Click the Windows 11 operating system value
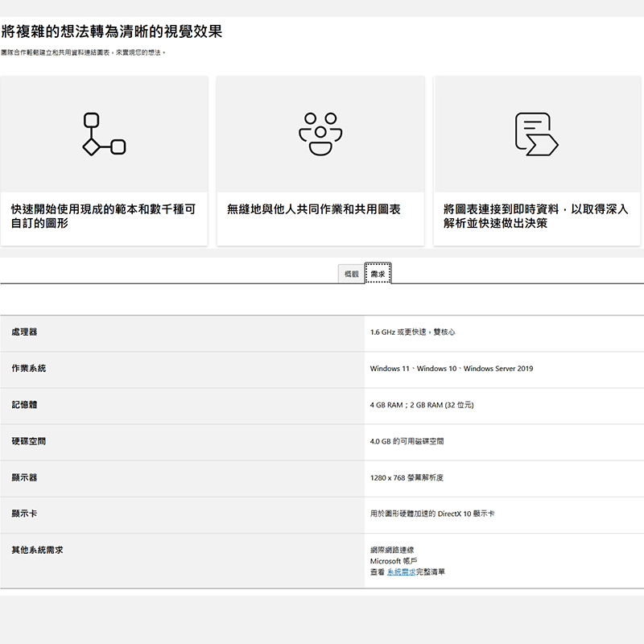 point(390,369)
